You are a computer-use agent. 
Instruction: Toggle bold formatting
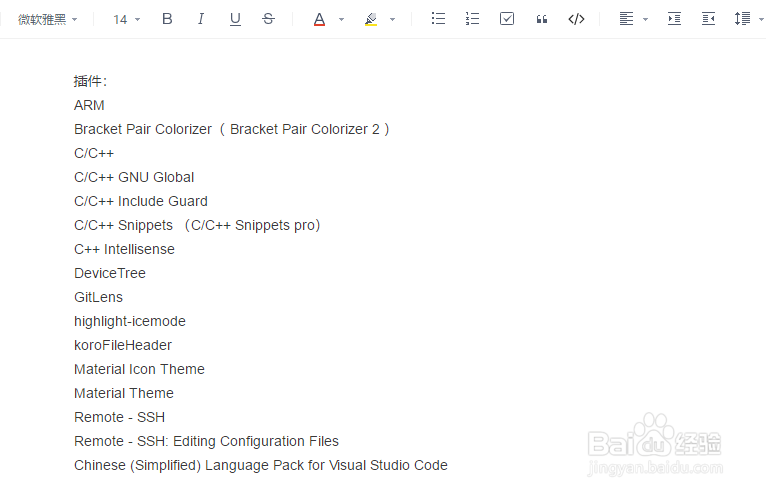click(x=167, y=19)
